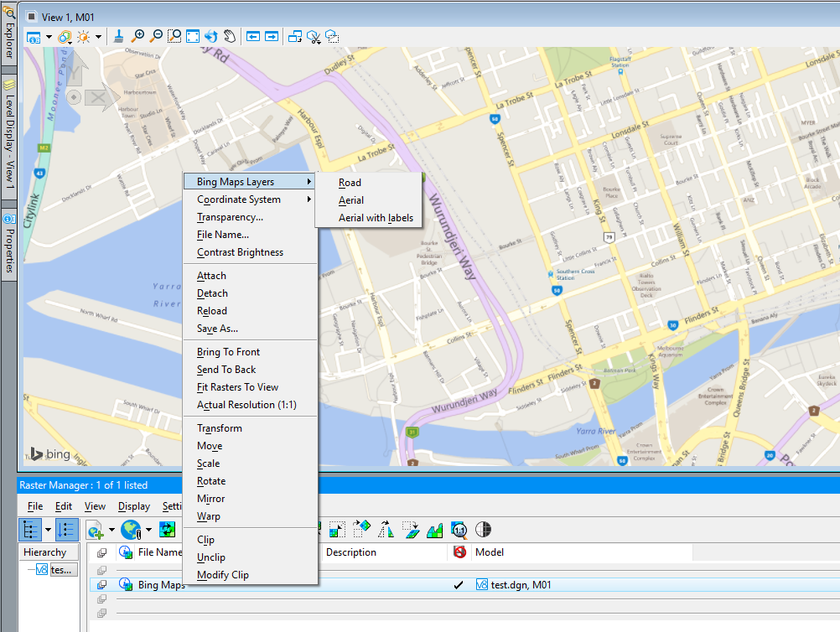This screenshot has height=632, width=840.
Task: Toggle the hierarchy tree view button
Action: point(29,530)
